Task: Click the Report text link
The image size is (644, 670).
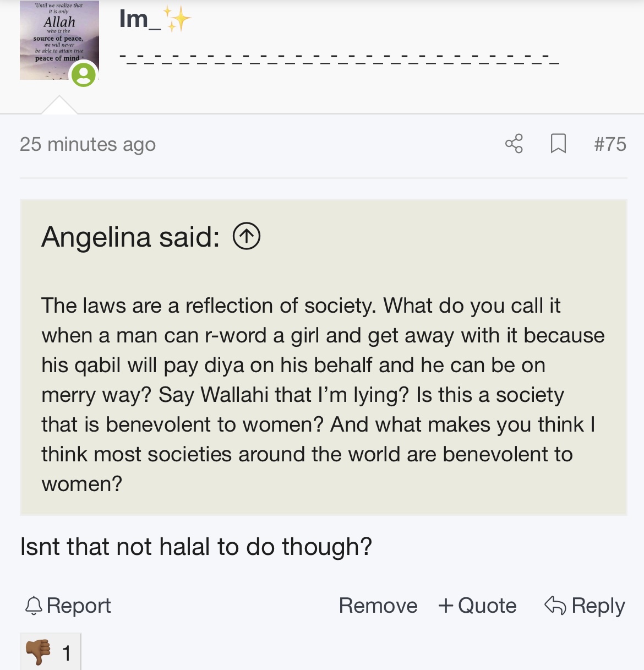Action: (79, 606)
